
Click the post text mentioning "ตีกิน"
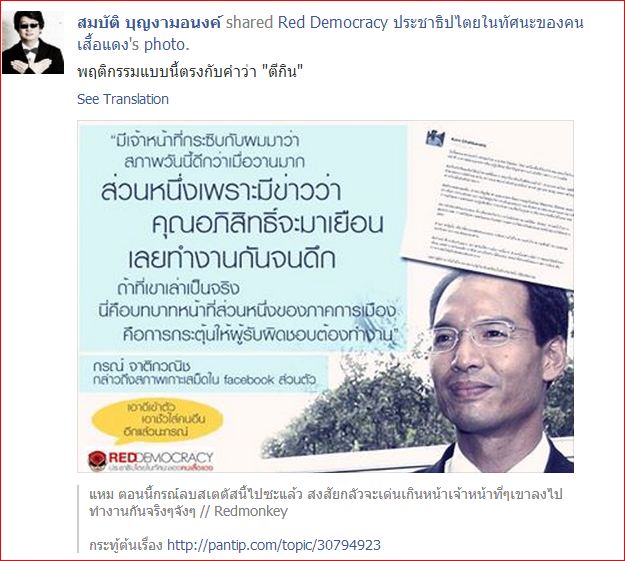(190, 72)
